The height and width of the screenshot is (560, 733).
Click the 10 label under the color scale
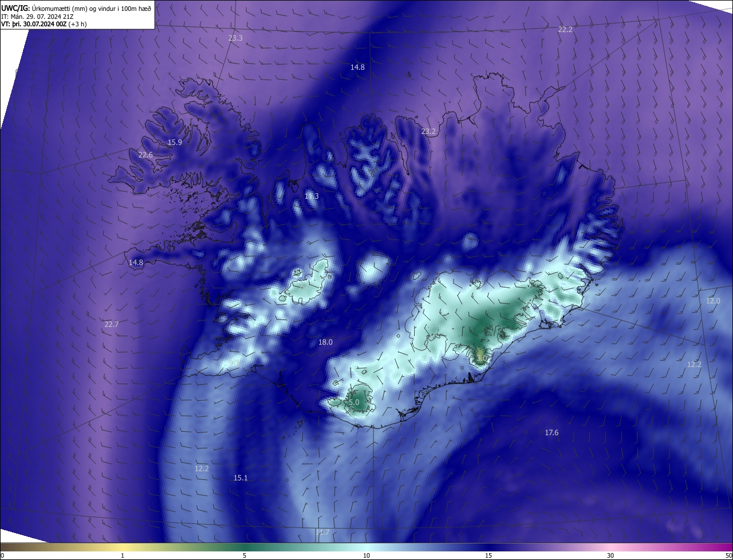pyautogui.click(x=366, y=555)
